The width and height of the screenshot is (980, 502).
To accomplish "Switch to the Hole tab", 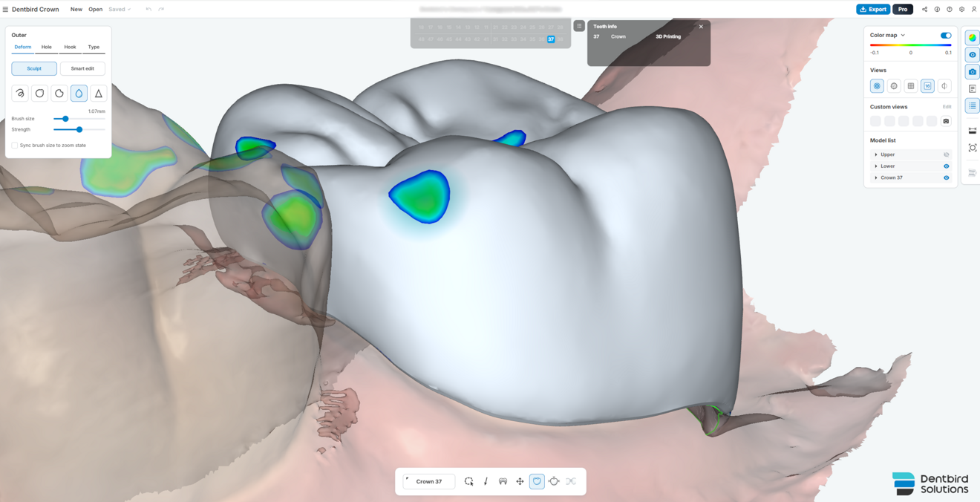I will click(x=46, y=47).
